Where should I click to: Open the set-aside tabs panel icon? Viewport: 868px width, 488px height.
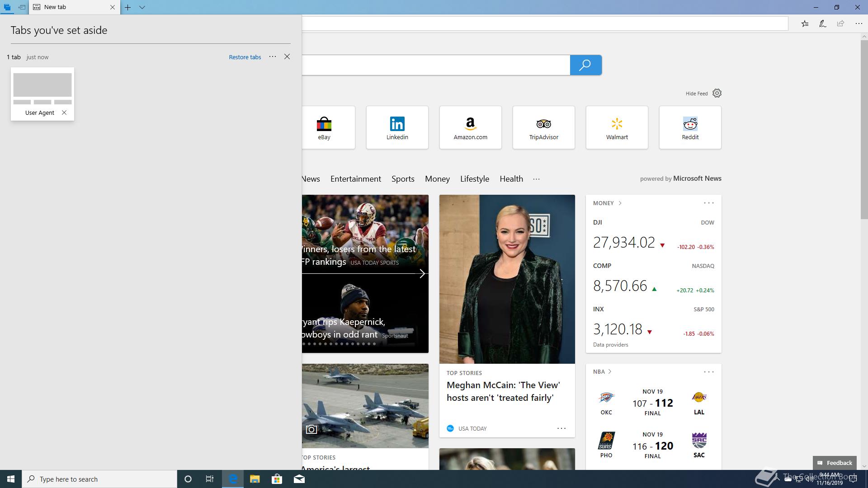point(7,7)
